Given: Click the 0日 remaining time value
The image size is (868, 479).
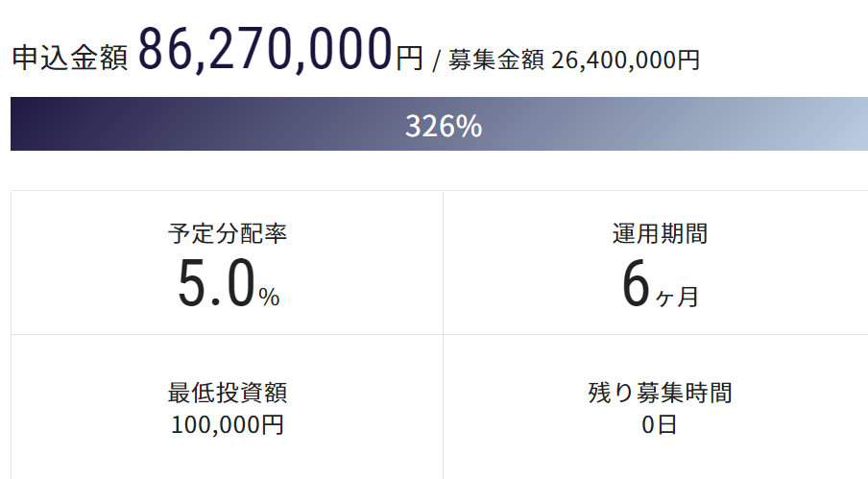Looking at the screenshot, I should (x=660, y=424).
